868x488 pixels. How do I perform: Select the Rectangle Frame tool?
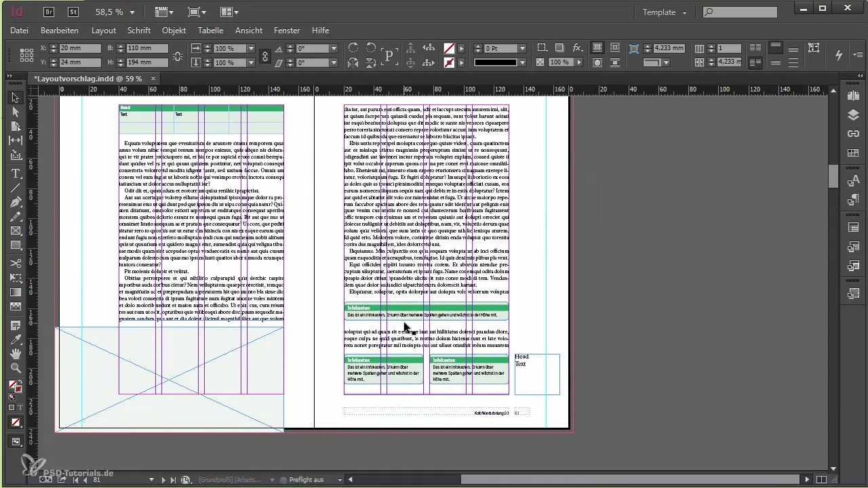click(x=16, y=230)
